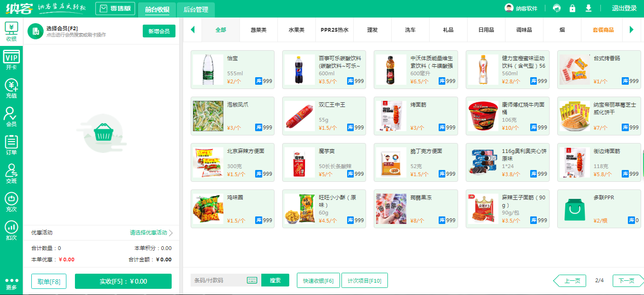The image size is (644, 295).
Task: Open the on-screen keyboard icon
Action: pyautogui.click(x=252, y=280)
